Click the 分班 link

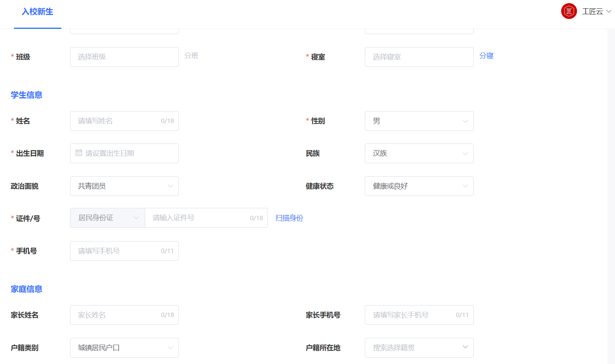tap(192, 56)
